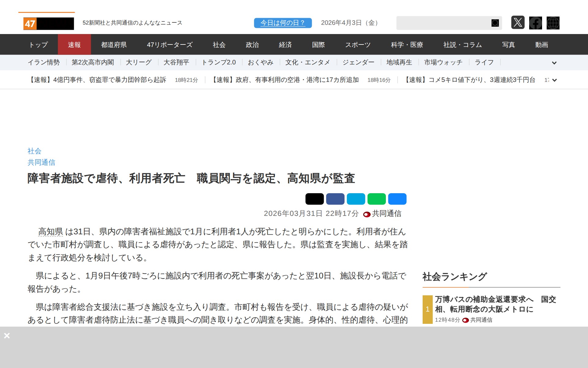
Task: Click the 47 site logo
Action: coord(48,24)
